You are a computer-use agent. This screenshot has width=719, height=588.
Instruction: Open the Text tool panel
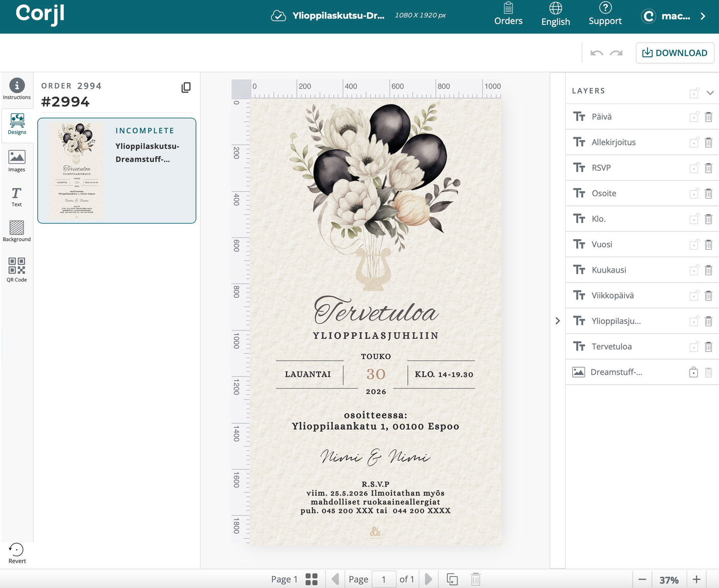pos(16,196)
